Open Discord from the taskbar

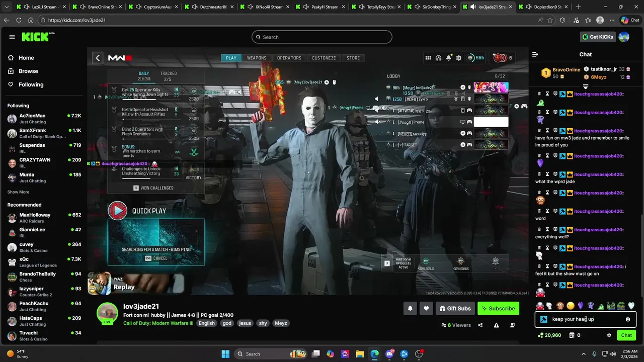pos(389,354)
